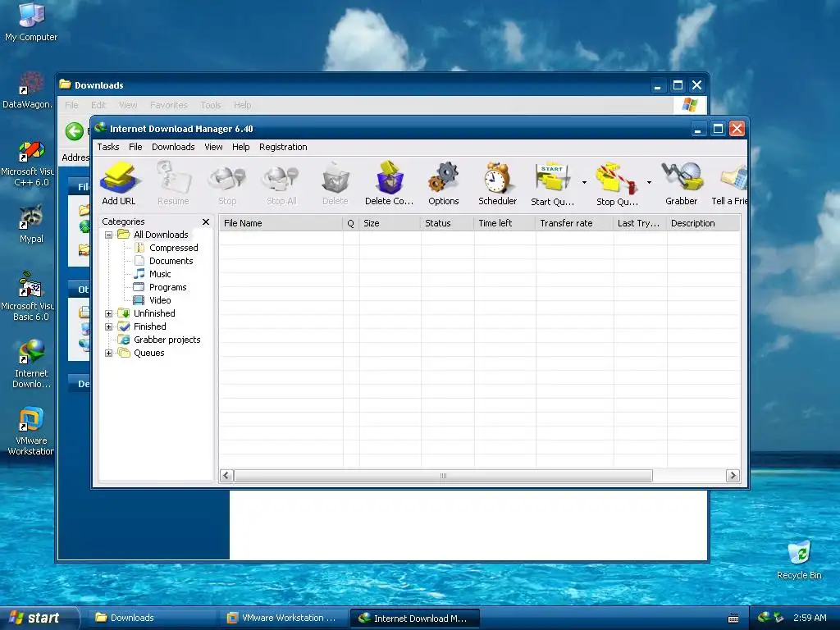Switch to Downloads taskbar button
840x630 pixels.
point(152,618)
